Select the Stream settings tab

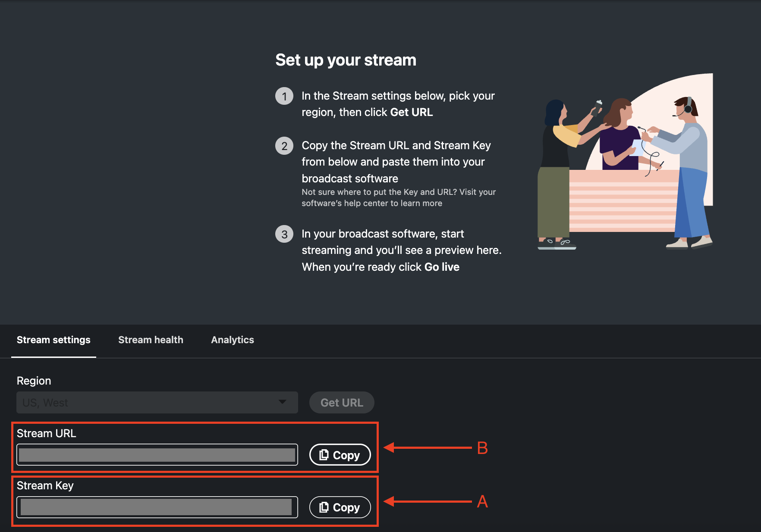pos(53,340)
